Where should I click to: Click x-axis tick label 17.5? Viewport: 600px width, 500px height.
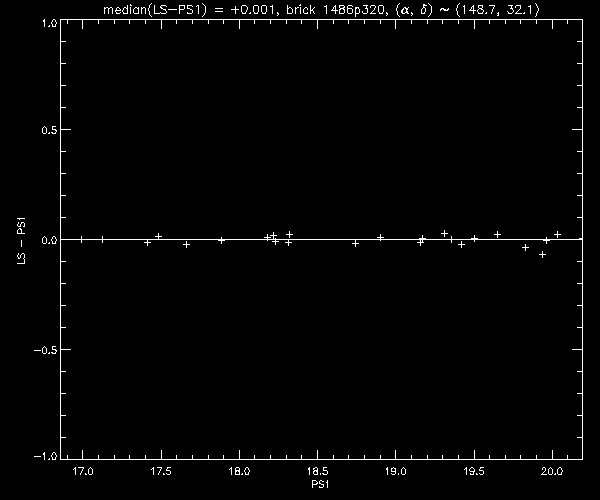tap(161, 471)
